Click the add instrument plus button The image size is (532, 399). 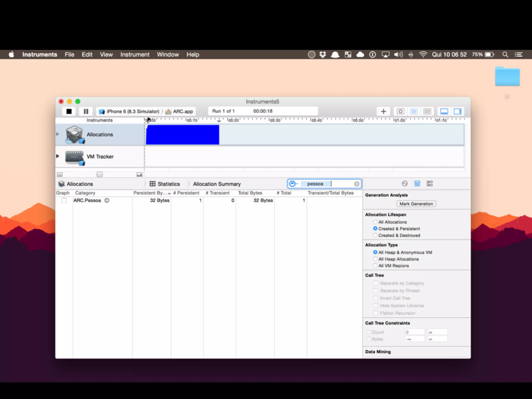click(x=383, y=111)
